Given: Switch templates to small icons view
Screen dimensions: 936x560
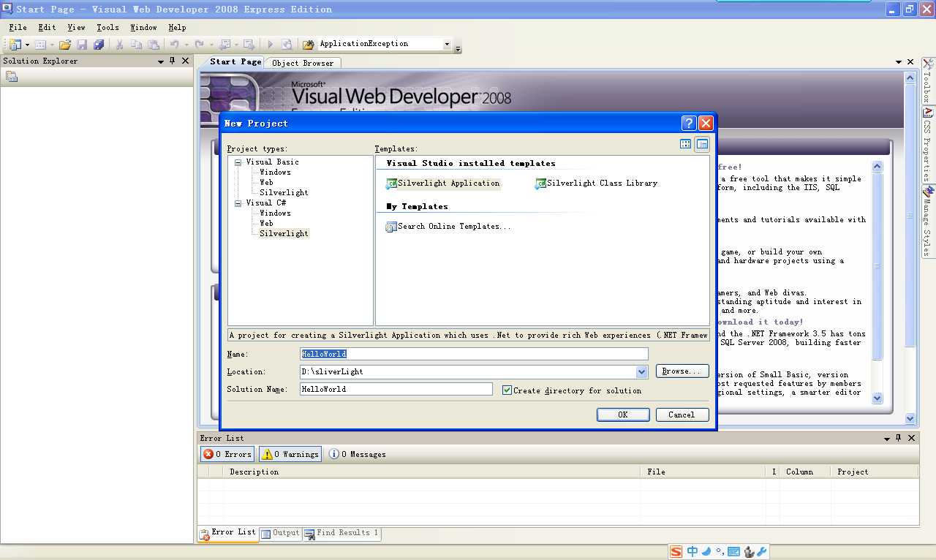Looking at the screenshot, I should pos(702,144).
